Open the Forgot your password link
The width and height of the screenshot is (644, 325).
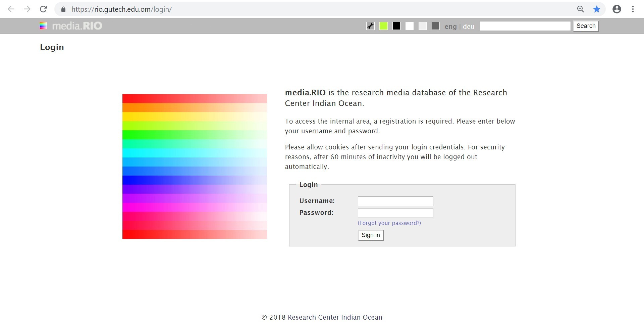click(389, 223)
